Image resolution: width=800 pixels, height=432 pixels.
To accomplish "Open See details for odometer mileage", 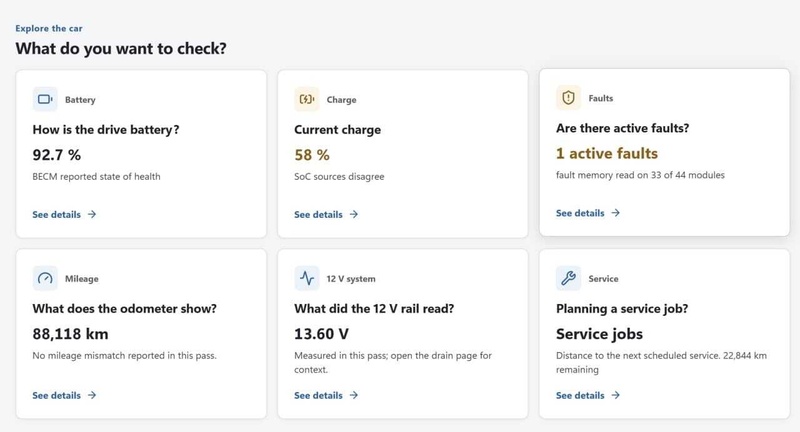I will pyautogui.click(x=64, y=395).
